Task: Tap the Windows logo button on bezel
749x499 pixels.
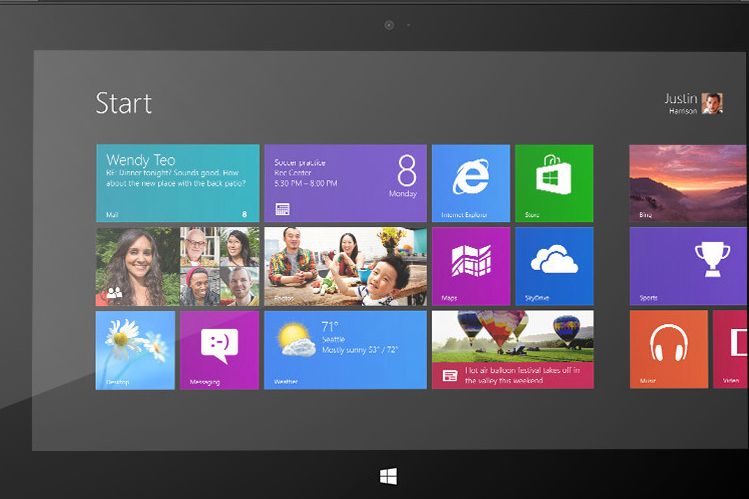Action: click(388, 476)
